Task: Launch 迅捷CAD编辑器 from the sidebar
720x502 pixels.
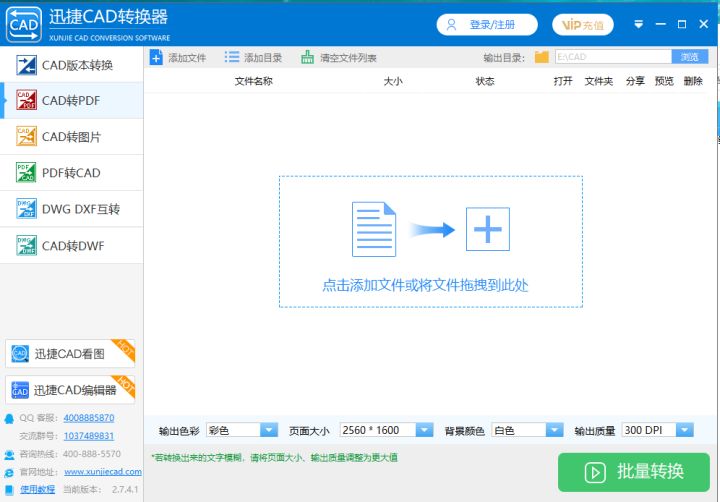Action: [70, 389]
